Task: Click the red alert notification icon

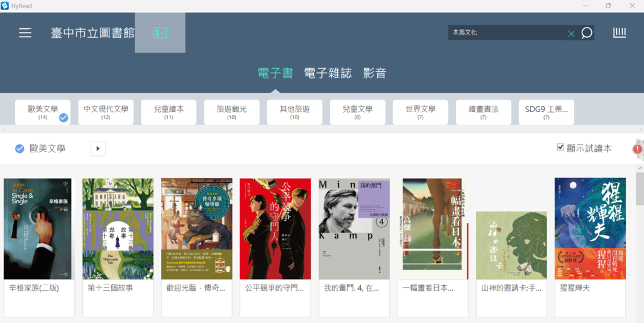Action: click(x=638, y=149)
